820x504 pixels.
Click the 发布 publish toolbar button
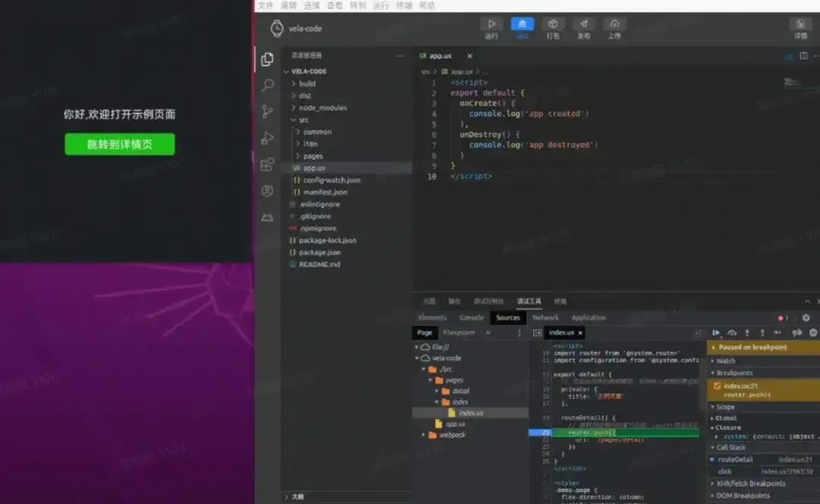pos(584,28)
